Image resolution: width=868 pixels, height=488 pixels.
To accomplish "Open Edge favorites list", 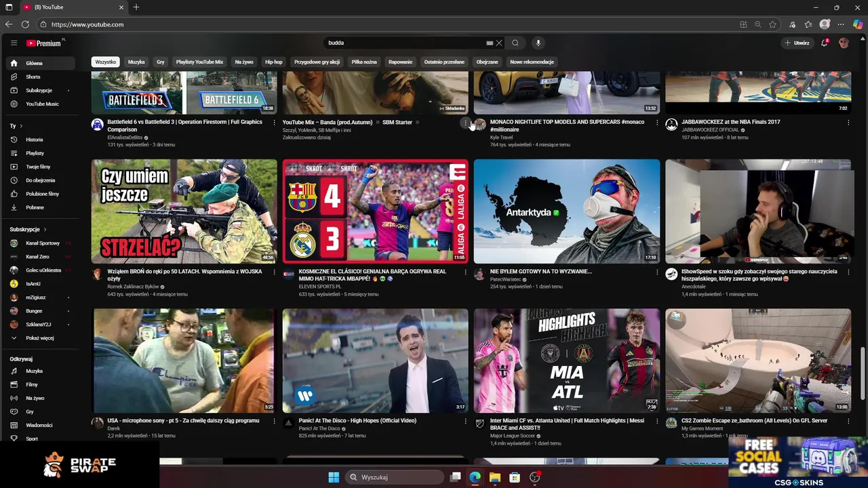I will click(x=808, y=24).
